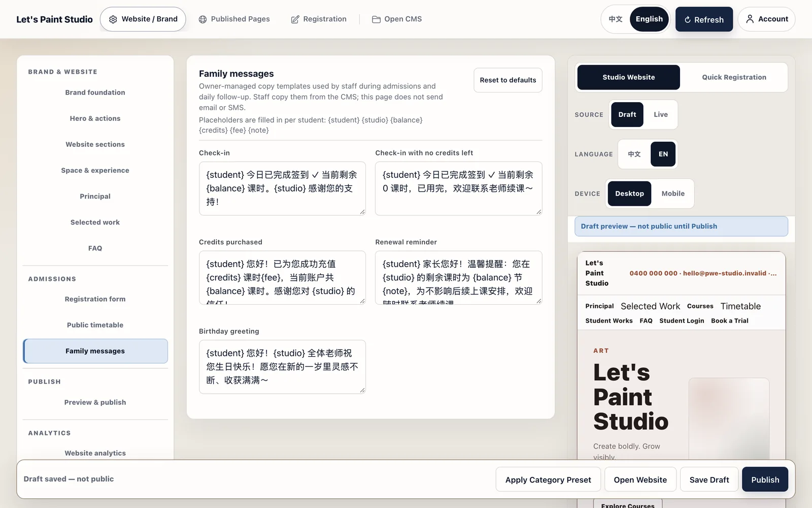The image size is (812, 508).
Task: Switch interface language to 中文 in top bar
Action: coord(616,19)
